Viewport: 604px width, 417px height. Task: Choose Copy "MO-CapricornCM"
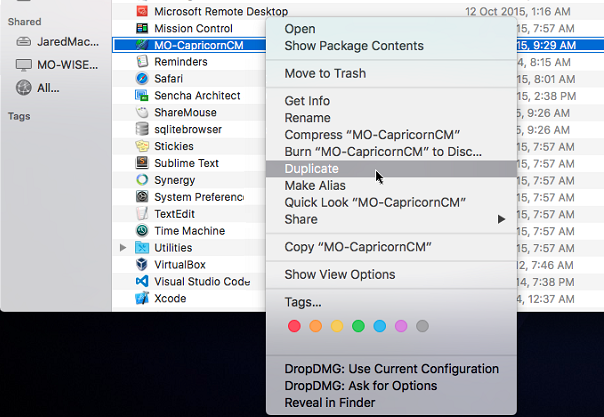[x=391, y=247]
